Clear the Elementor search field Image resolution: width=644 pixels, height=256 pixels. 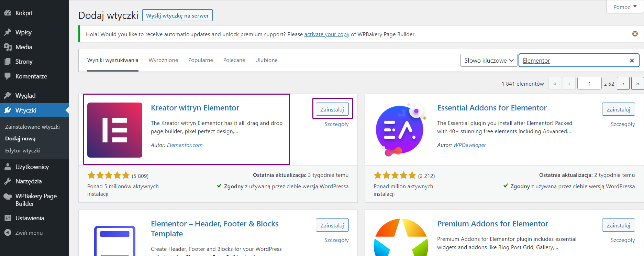click(632, 61)
